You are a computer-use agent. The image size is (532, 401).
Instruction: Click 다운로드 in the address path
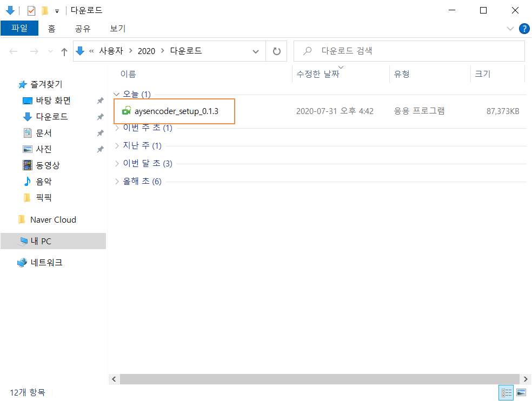click(186, 51)
